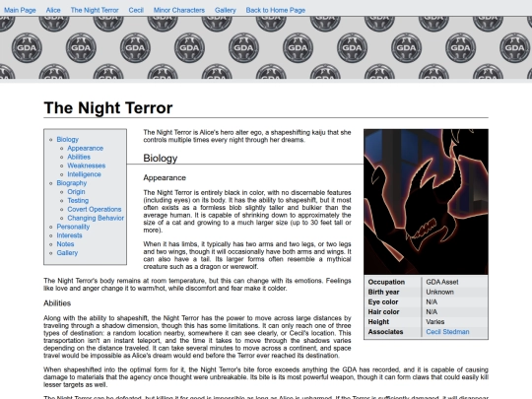The image size is (532, 399).
Task: Click the Varies height value
Action: 435,321
